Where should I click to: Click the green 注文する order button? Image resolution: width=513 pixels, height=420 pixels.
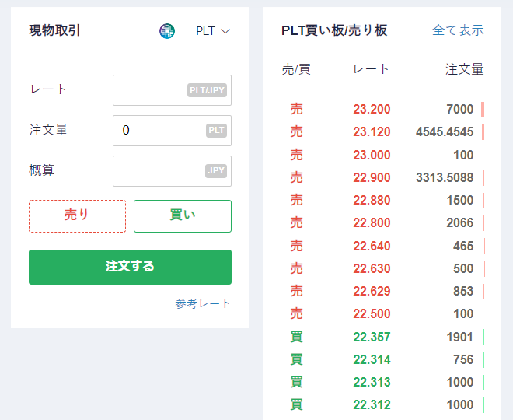coord(131,267)
